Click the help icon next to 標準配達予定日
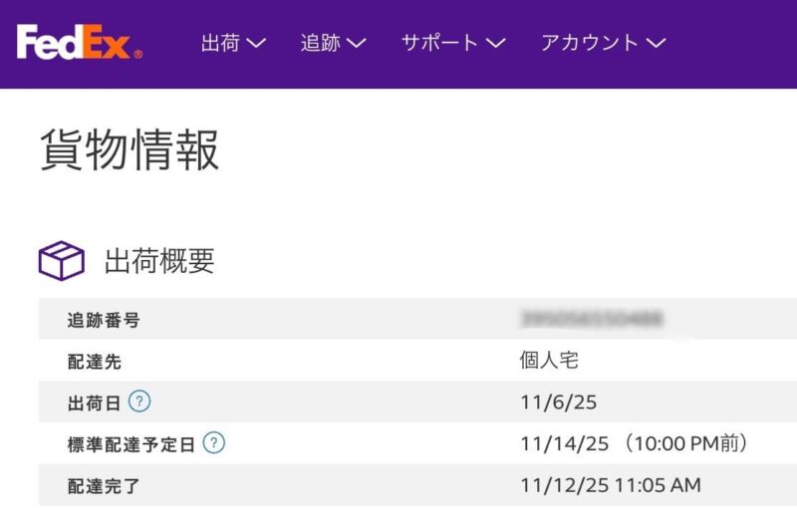The height and width of the screenshot is (532, 797). (213, 443)
